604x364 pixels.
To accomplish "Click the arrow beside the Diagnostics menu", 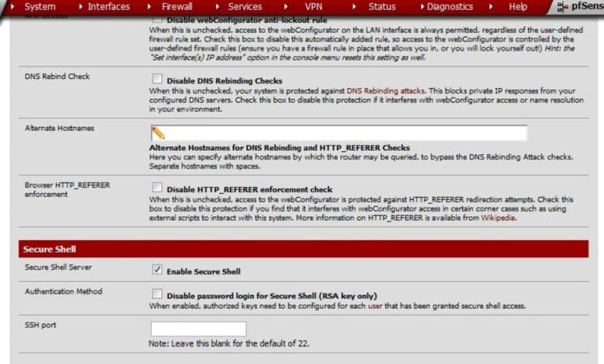I will point(422,6).
